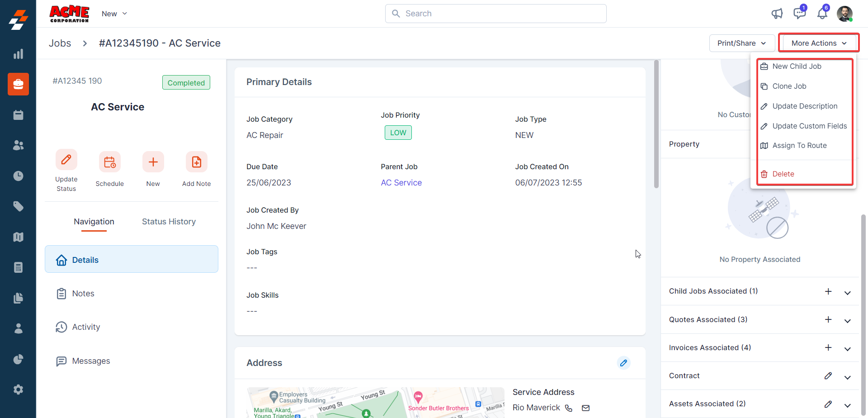Screen dimensions: 868x418
Task: Click the Update Status pencil icon
Action: click(66, 160)
